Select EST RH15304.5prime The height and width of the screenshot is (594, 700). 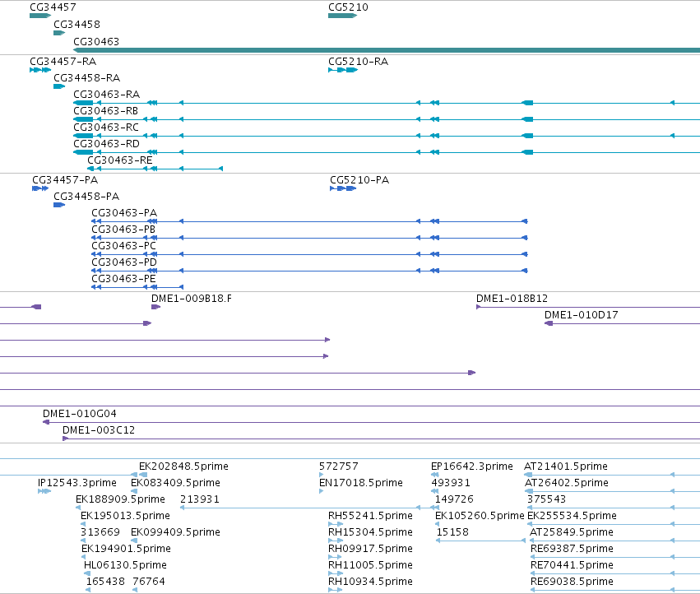pos(336,541)
